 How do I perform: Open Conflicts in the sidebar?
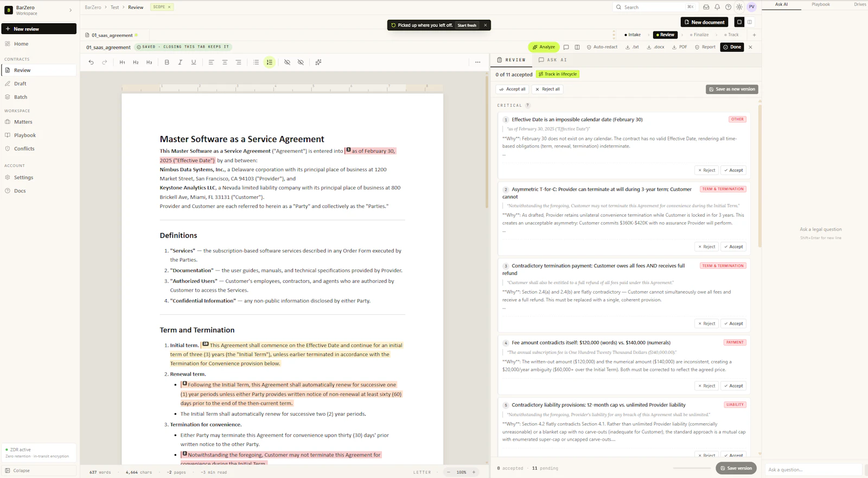click(x=39, y=148)
